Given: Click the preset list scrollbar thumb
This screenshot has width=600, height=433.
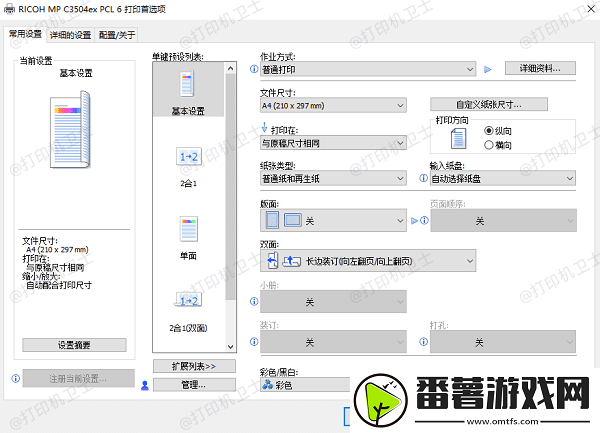Looking at the screenshot, I should coord(230,187).
